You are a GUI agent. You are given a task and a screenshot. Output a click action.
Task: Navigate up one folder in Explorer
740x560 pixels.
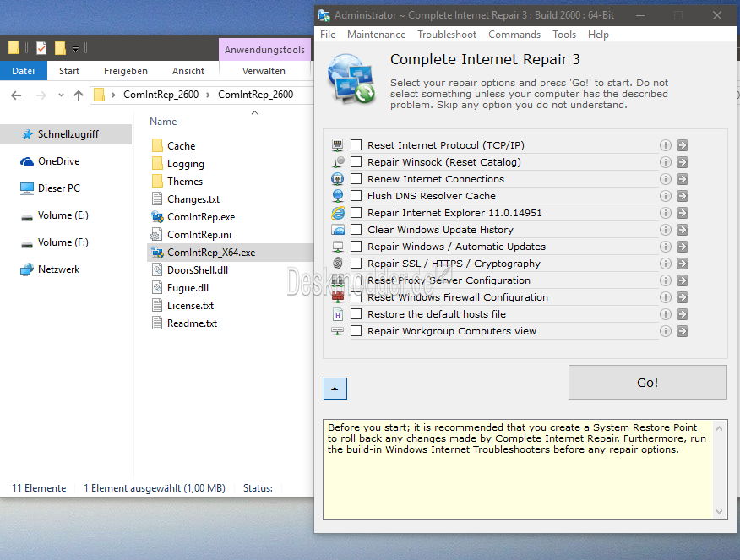[x=79, y=95]
